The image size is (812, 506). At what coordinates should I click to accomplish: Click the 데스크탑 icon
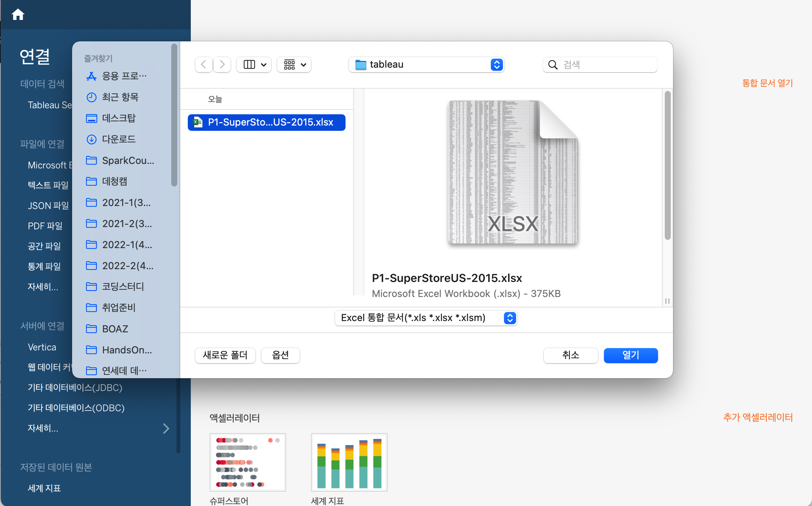tap(91, 118)
